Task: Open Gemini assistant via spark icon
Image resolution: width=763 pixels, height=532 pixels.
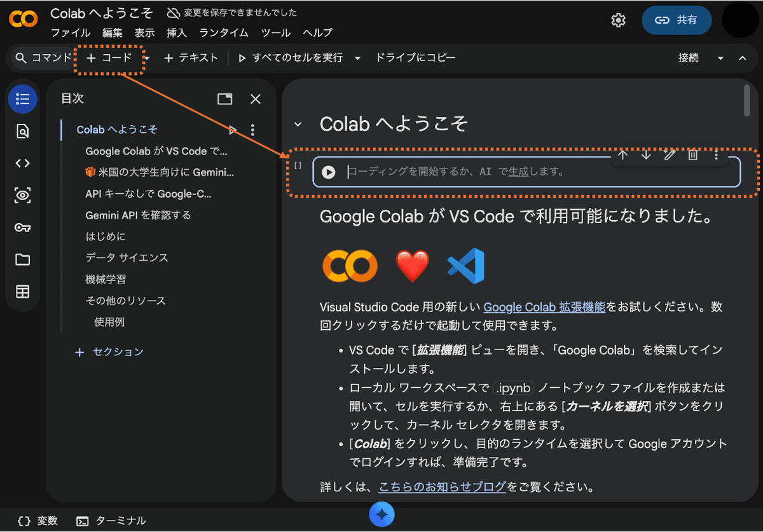Action: (x=381, y=515)
